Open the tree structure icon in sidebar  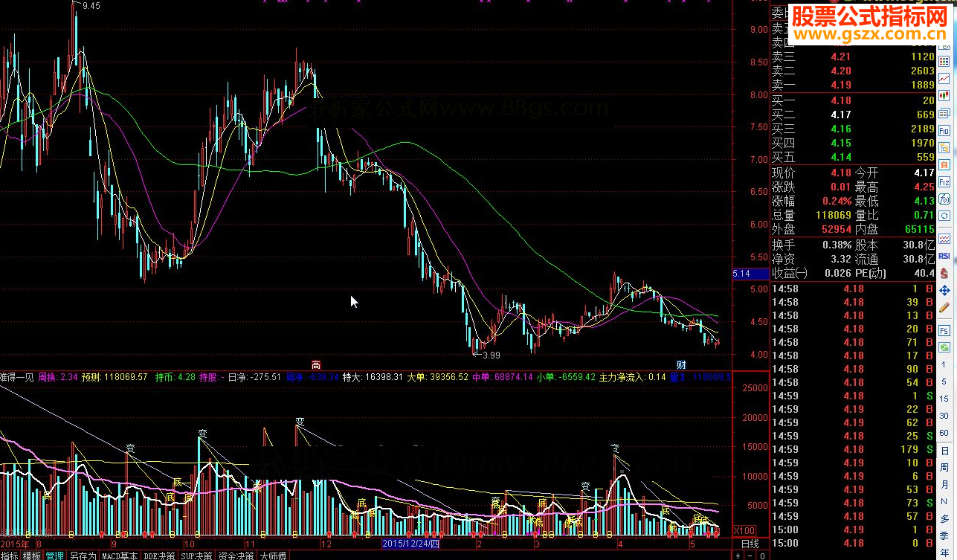coord(944,147)
